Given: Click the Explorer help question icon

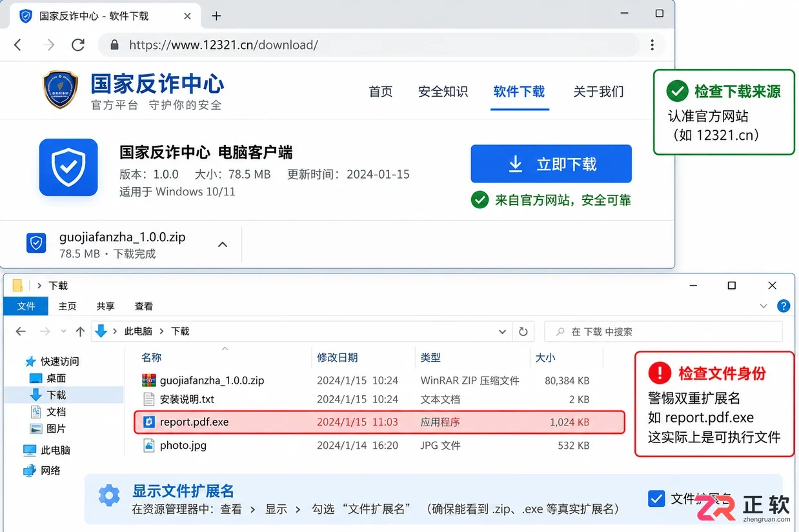Looking at the screenshot, I should pos(784,306).
